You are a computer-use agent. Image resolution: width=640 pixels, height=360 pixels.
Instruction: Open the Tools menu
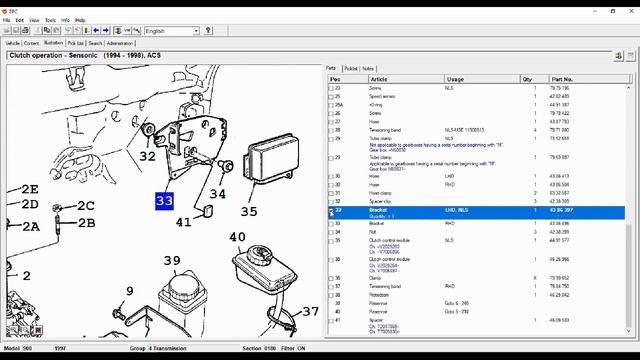pyautogui.click(x=50, y=20)
